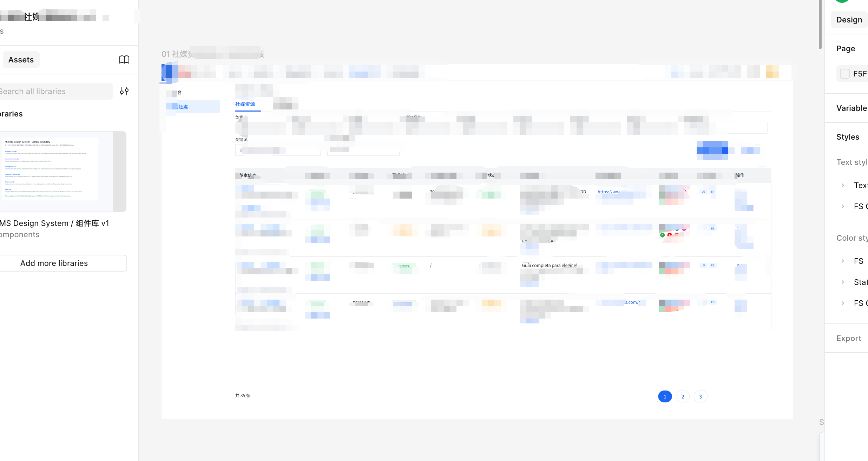Open the Variables section
868x461 pixels.
tap(852, 108)
